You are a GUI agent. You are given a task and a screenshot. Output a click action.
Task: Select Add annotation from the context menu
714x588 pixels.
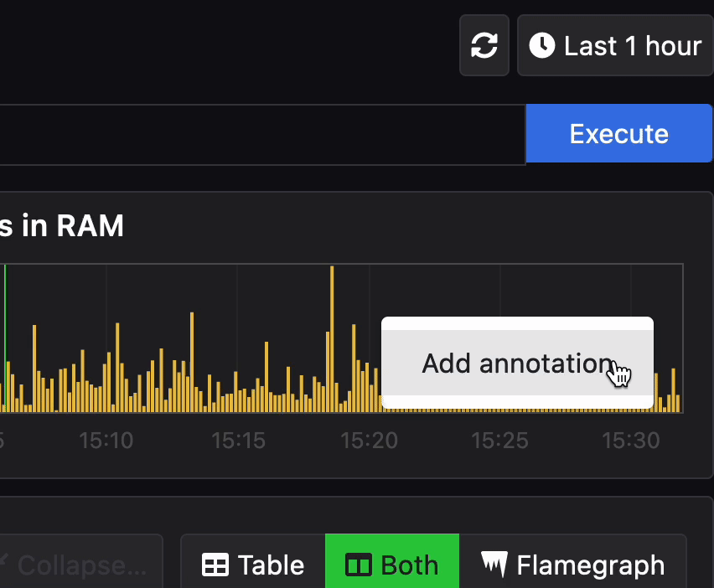[516, 364]
